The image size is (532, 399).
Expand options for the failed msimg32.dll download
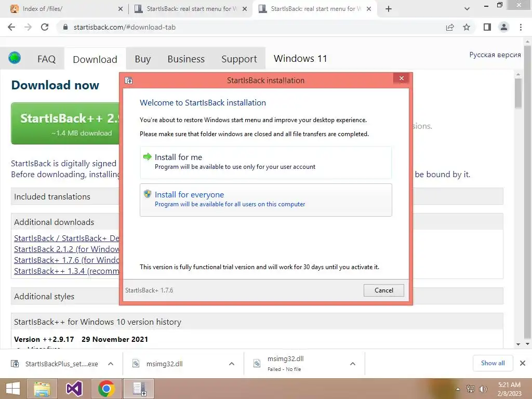(x=353, y=364)
